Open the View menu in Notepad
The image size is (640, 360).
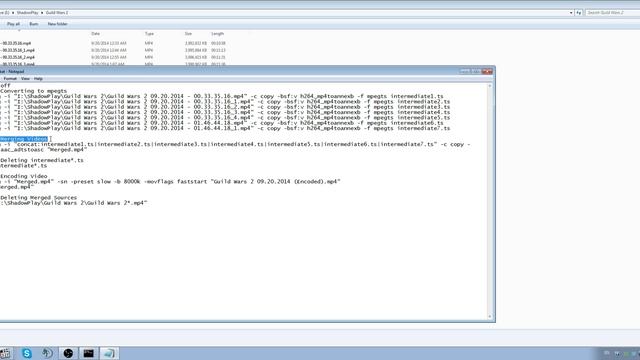(25, 78)
